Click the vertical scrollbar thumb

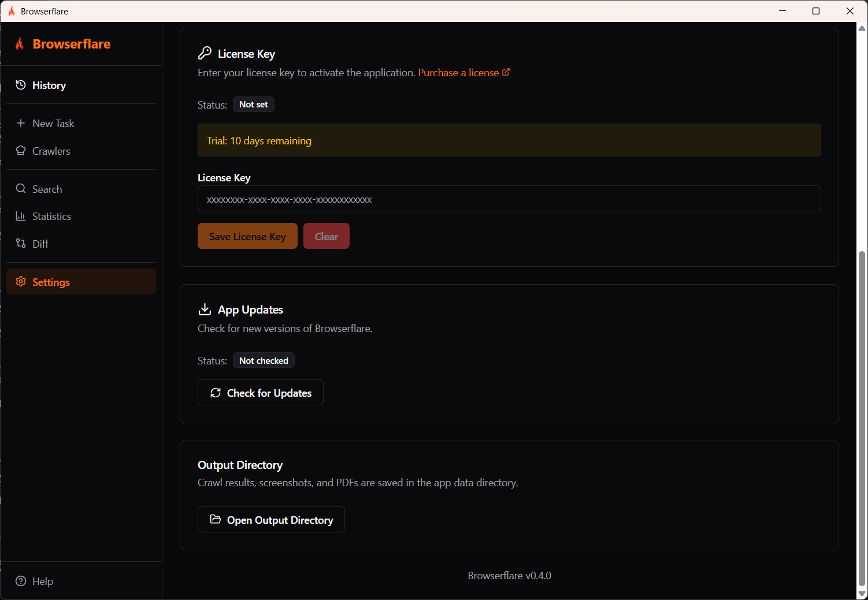[862, 419]
